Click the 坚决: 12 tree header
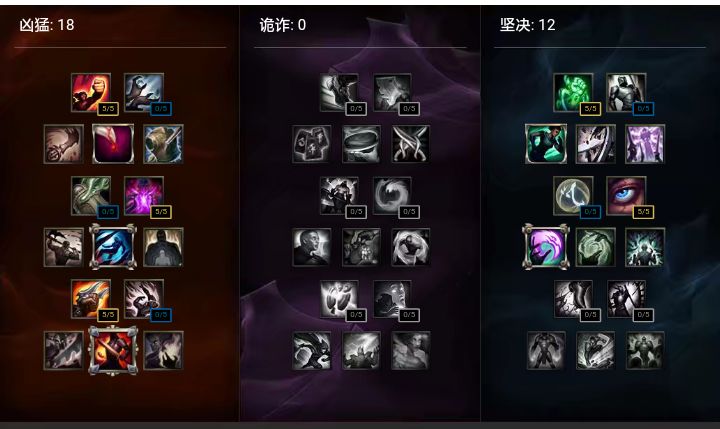The image size is (720, 429). point(528,25)
